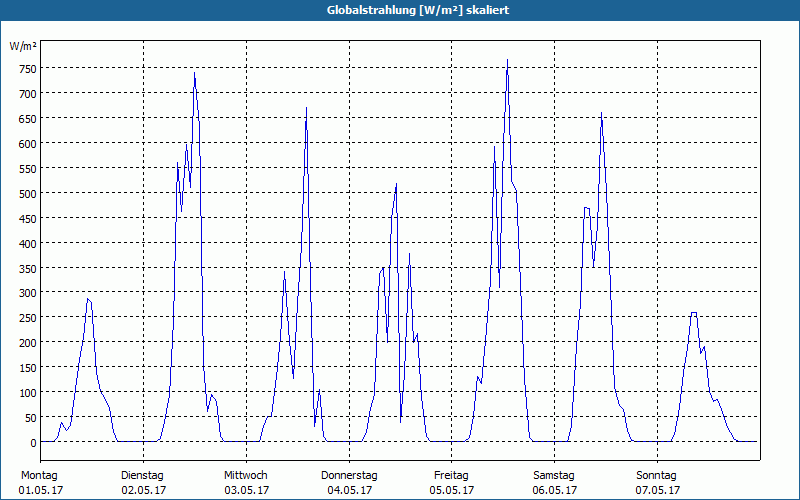This screenshot has width=800, height=500.
Task: Click the 750 y-axis value
Action: pos(27,69)
